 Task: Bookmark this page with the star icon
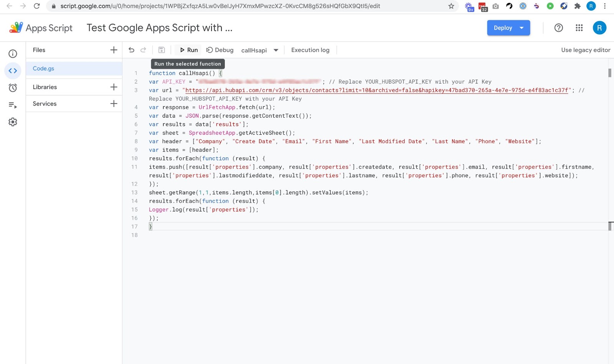[x=451, y=6]
